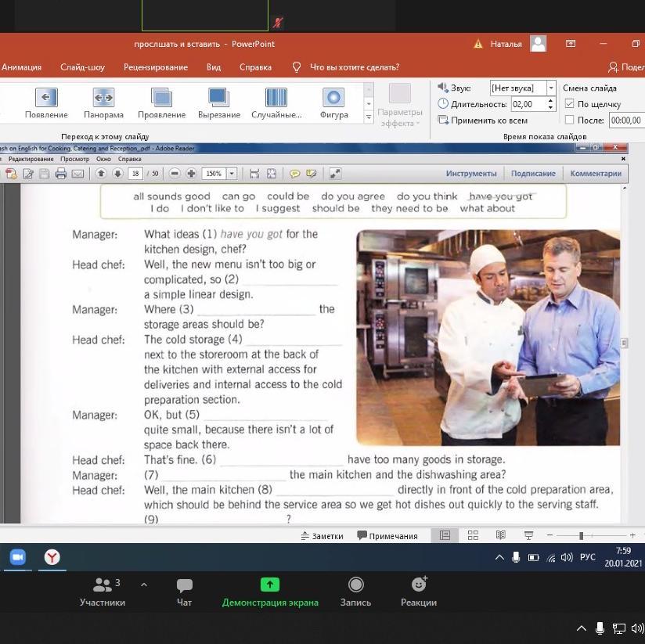Adjust the PowerPoint zoom slider

coord(581,535)
